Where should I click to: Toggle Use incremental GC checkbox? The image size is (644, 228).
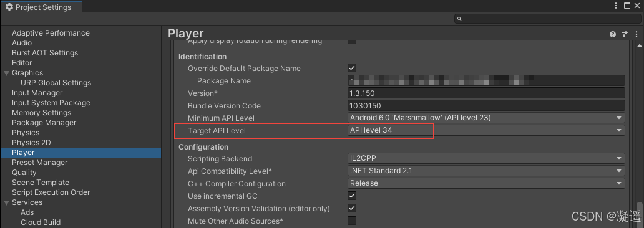352,196
